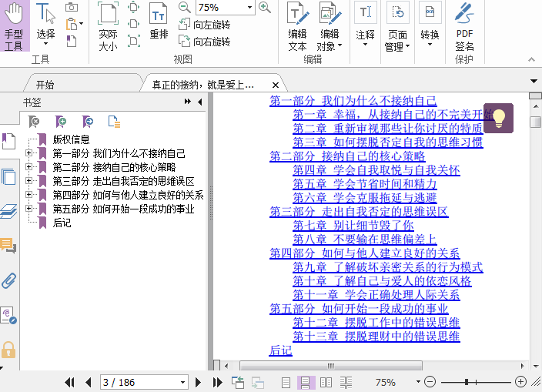
Task: Select the 版权信息 bookmark
Action: pyautogui.click(x=71, y=139)
